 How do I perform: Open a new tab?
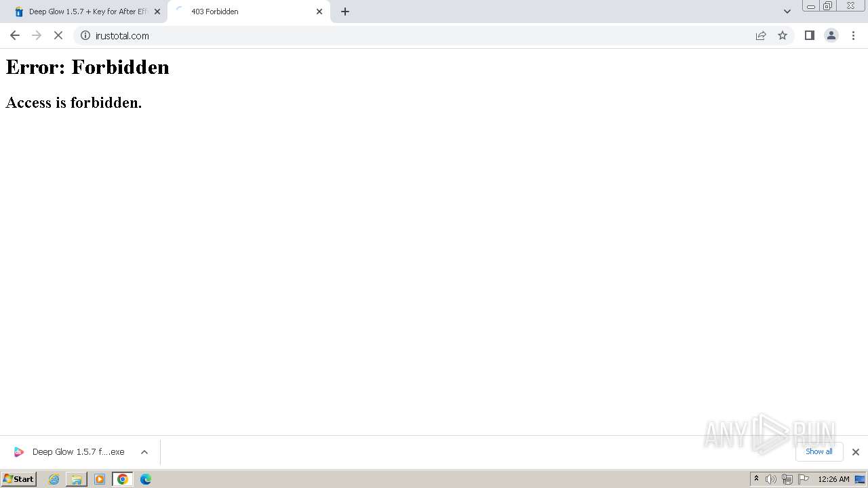(x=345, y=12)
